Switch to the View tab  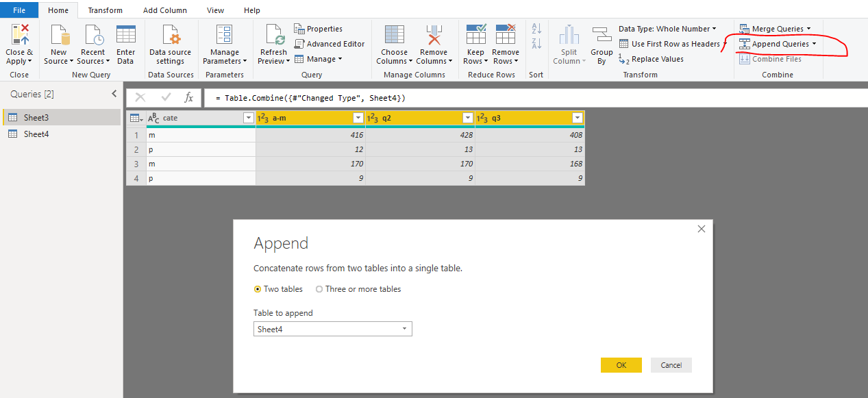point(215,10)
